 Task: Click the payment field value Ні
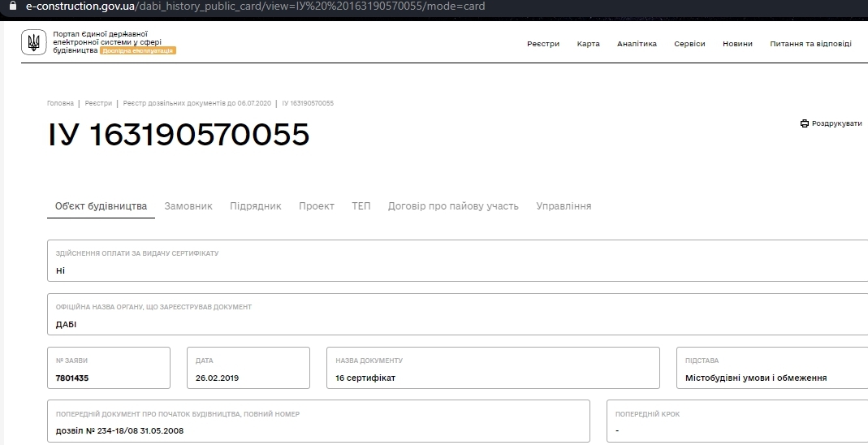60,270
